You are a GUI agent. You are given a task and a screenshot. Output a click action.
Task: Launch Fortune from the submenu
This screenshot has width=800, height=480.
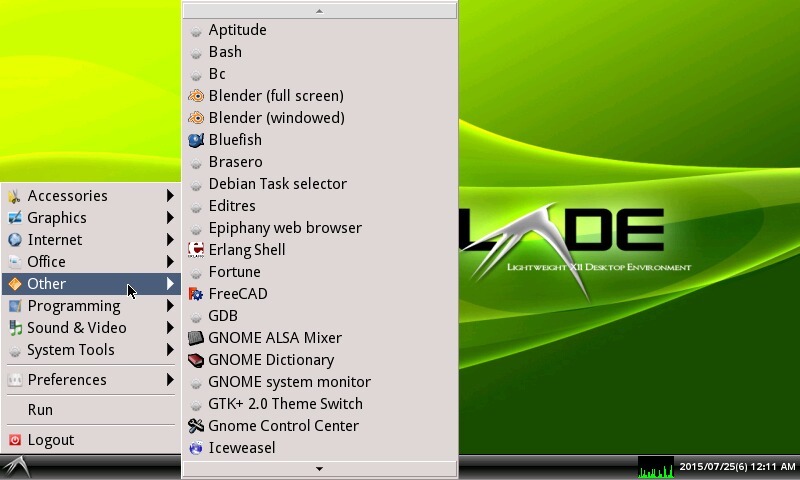pyautogui.click(x=319, y=272)
